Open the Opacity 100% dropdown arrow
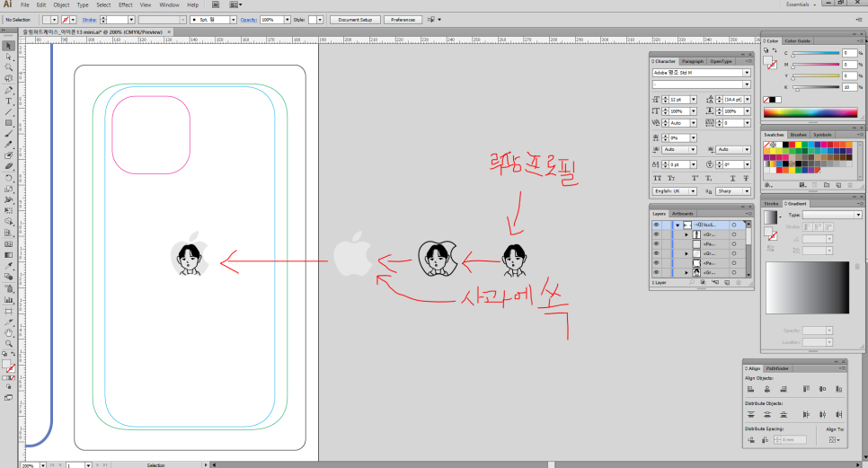The width and height of the screenshot is (868, 468). tap(288, 20)
